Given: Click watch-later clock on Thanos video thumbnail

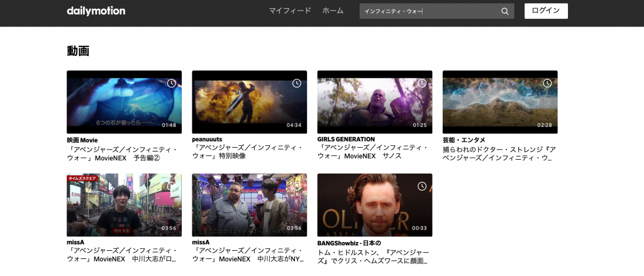Looking at the screenshot, I should [x=422, y=83].
